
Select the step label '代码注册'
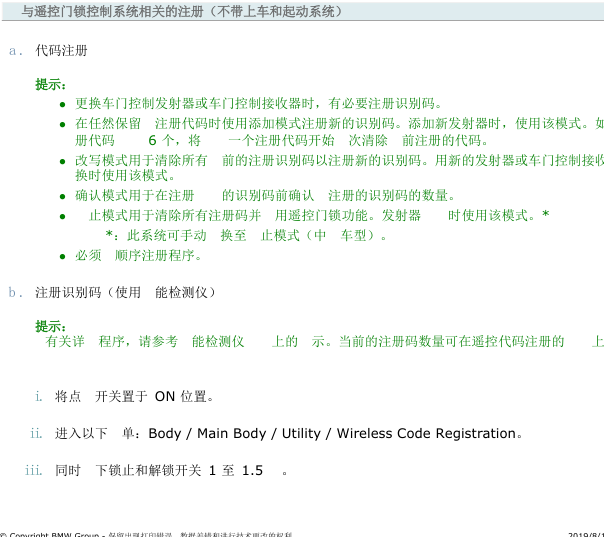(x=61, y=50)
